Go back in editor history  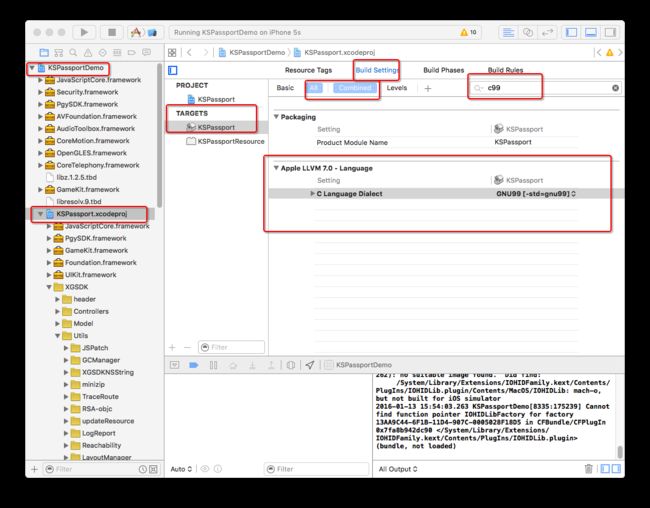coord(189,52)
